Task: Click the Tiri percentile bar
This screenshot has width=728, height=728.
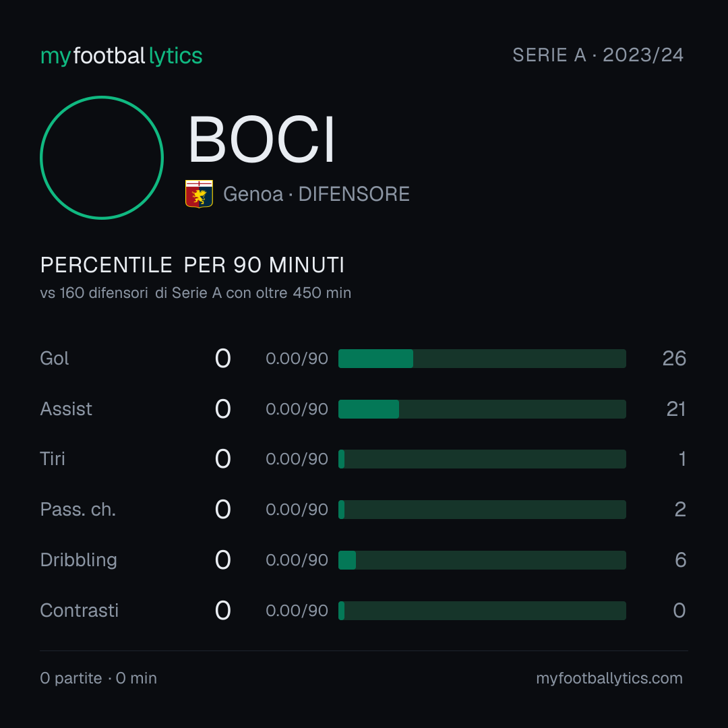Action: tap(482, 459)
